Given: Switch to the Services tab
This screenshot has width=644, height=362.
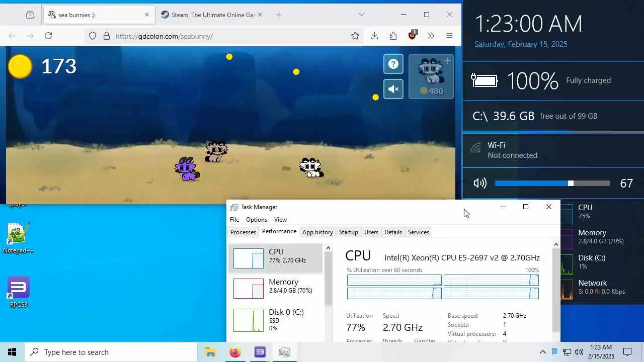Looking at the screenshot, I should point(419,232).
